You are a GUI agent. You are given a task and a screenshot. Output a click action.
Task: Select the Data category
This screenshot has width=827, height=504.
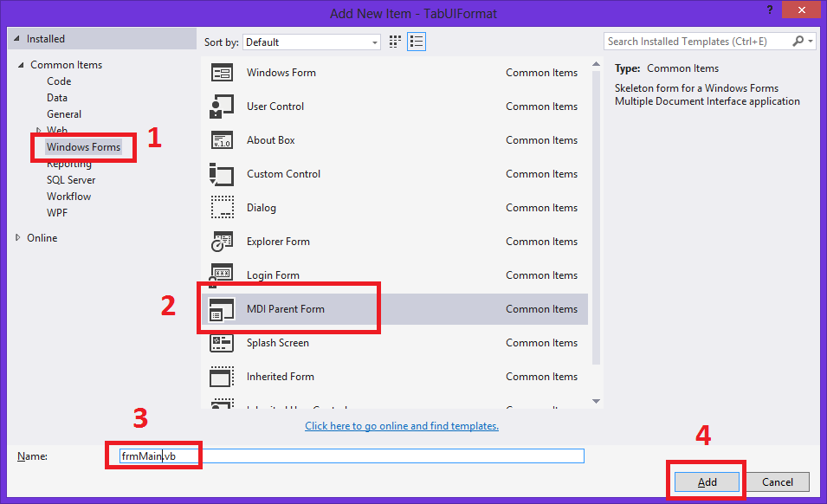click(57, 98)
